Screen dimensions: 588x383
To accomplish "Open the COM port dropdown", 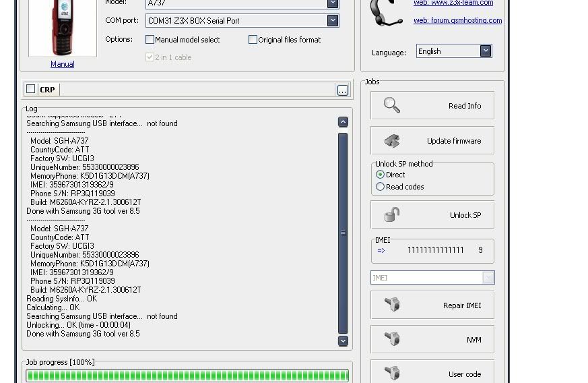I will pyautogui.click(x=333, y=21).
